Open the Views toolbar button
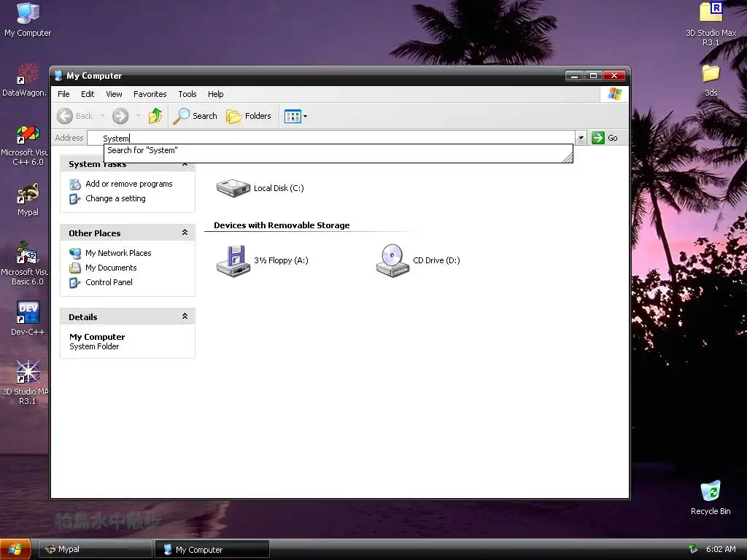 pos(295,116)
